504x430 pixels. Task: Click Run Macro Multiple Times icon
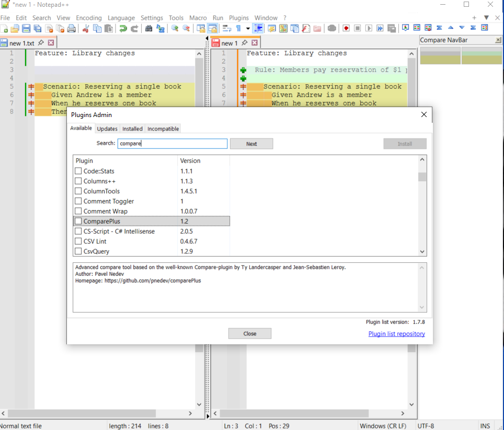point(380,28)
